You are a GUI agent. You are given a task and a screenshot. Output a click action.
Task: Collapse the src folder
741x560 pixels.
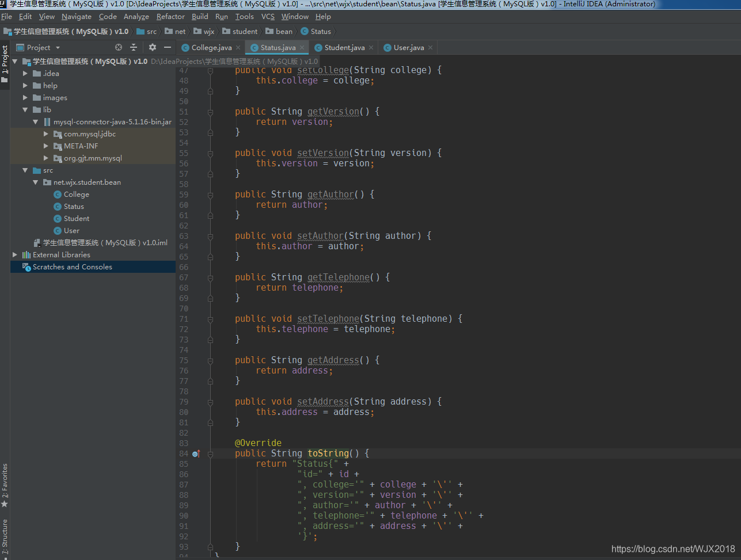coord(25,170)
